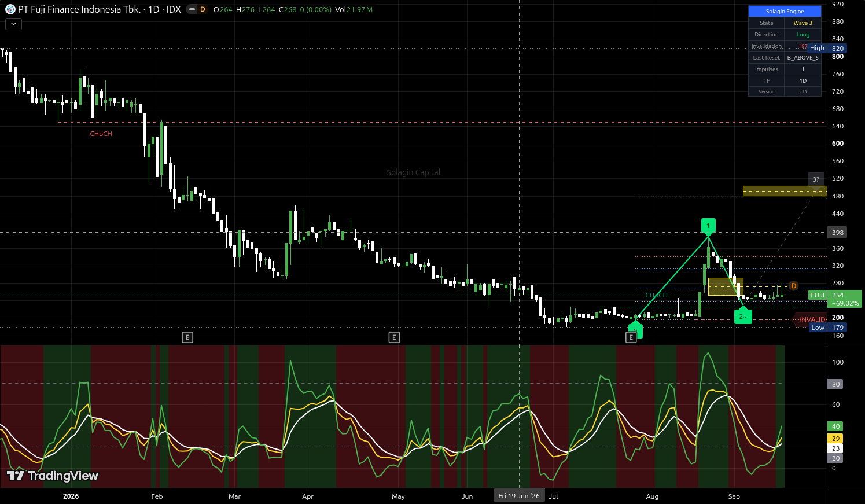The width and height of the screenshot is (865, 504).
Task: Select the yellow retracement box near 270
Action: (x=726, y=286)
